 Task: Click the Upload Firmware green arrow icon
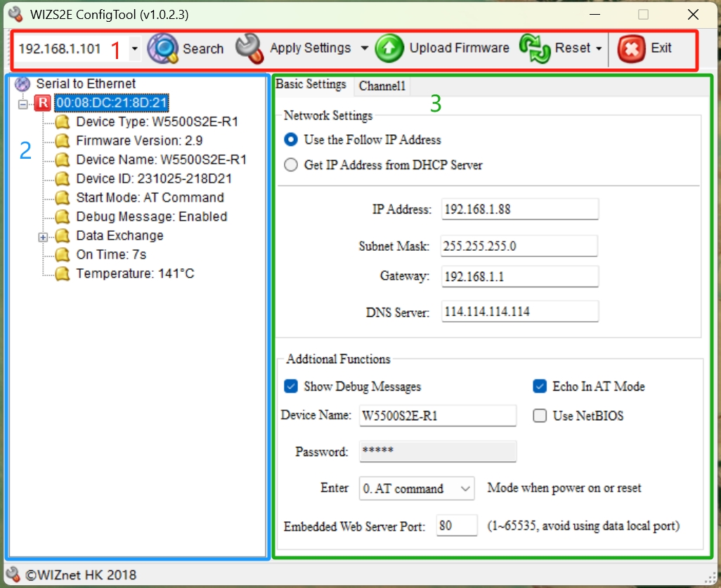389,48
